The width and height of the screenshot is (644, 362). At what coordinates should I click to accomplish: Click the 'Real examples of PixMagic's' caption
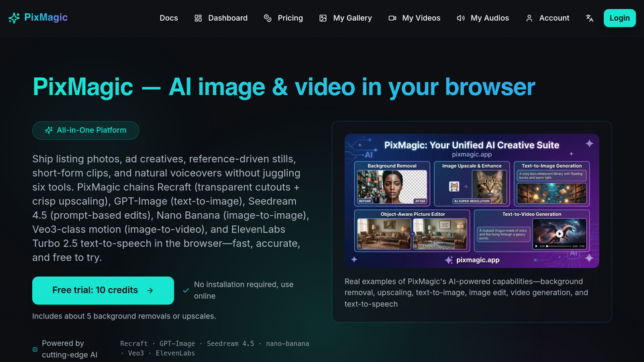466,293
